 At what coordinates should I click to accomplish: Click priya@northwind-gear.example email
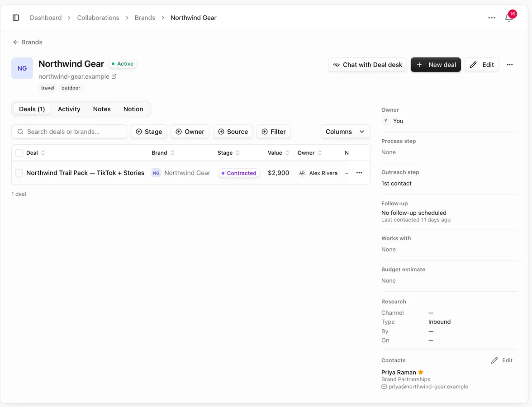coord(428,387)
